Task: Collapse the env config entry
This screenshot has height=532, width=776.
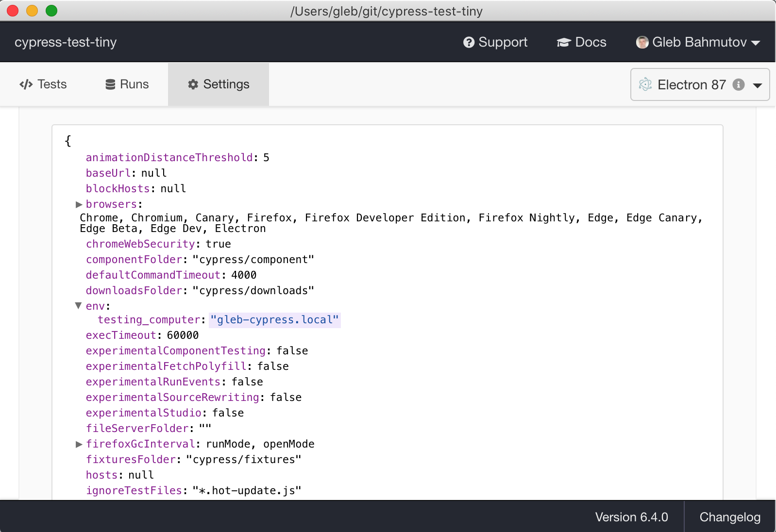Action: click(78, 306)
